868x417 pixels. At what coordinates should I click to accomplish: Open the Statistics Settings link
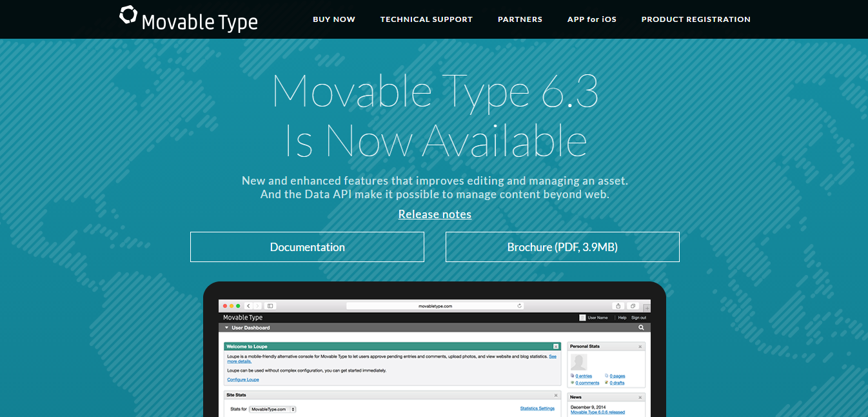tap(537, 408)
